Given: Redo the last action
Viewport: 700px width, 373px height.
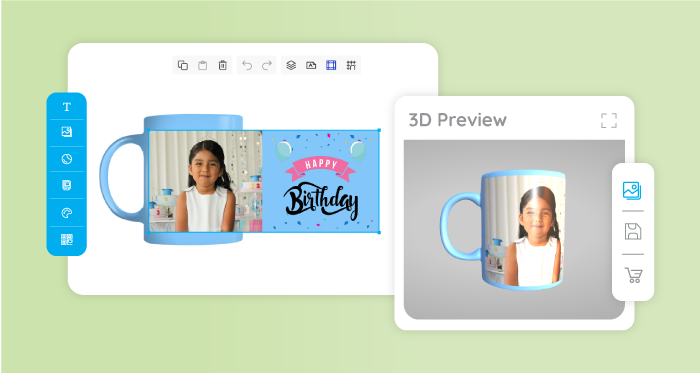Looking at the screenshot, I should (267, 66).
